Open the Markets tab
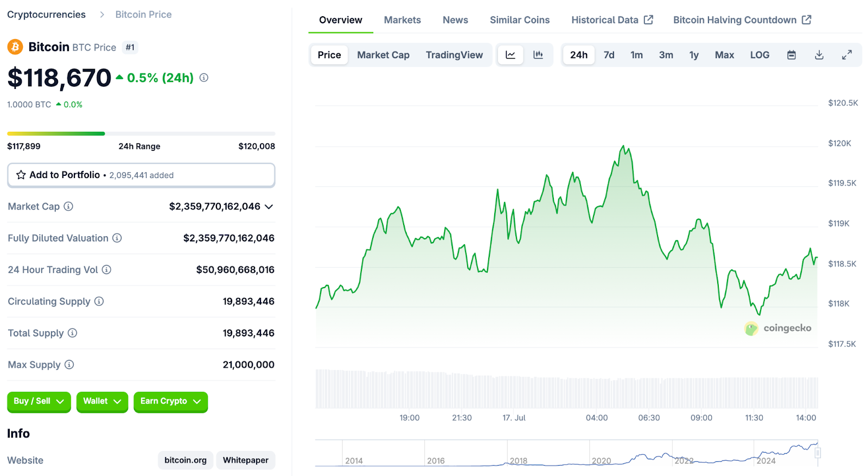The image size is (868, 476). click(403, 20)
